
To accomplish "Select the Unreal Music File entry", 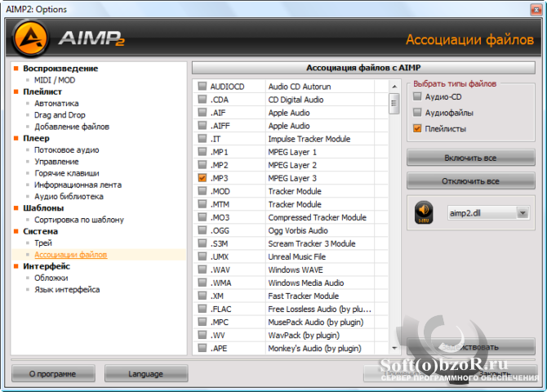I will (x=296, y=256).
